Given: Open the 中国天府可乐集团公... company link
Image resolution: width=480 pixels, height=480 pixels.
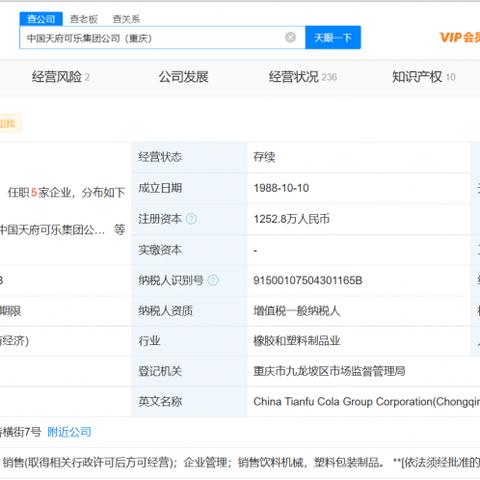Looking at the screenshot, I should click(52, 230).
